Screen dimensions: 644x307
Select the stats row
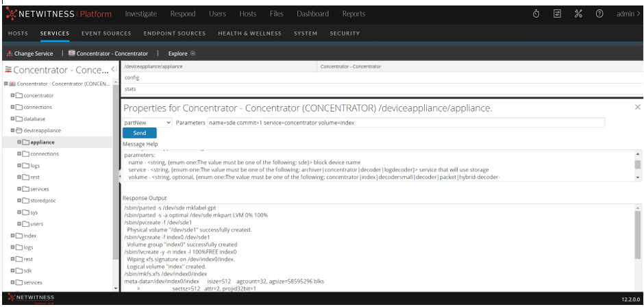click(x=382, y=89)
